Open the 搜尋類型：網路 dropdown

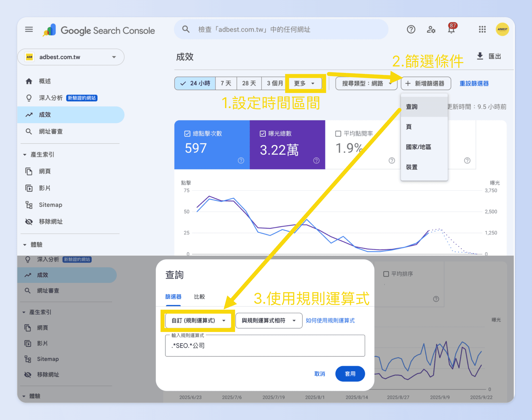coord(366,83)
